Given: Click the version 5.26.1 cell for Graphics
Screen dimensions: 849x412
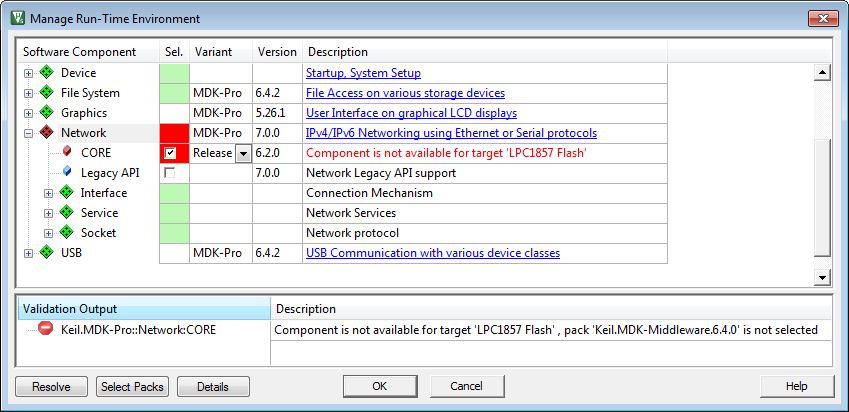Looking at the screenshot, I should [x=277, y=113].
